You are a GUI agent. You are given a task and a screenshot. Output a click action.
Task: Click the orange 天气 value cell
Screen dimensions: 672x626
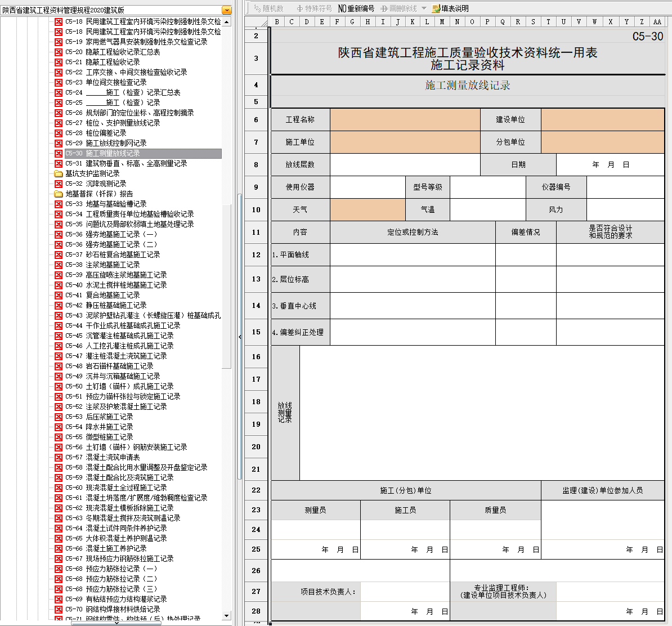[367, 209]
